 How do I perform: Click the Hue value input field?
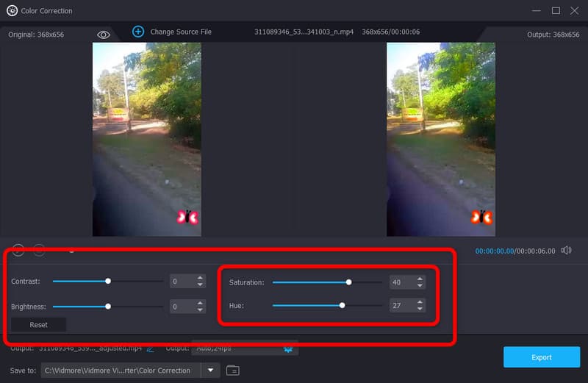point(401,305)
